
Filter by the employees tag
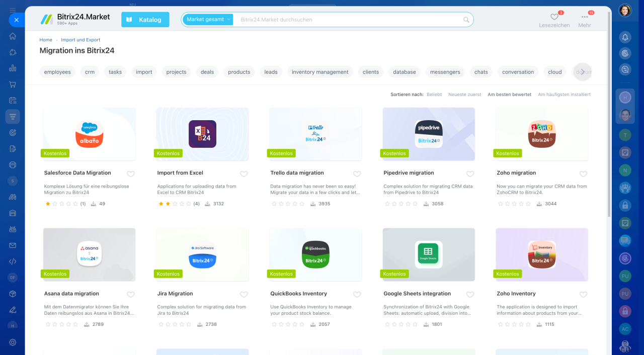pyautogui.click(x=57, y=72)
